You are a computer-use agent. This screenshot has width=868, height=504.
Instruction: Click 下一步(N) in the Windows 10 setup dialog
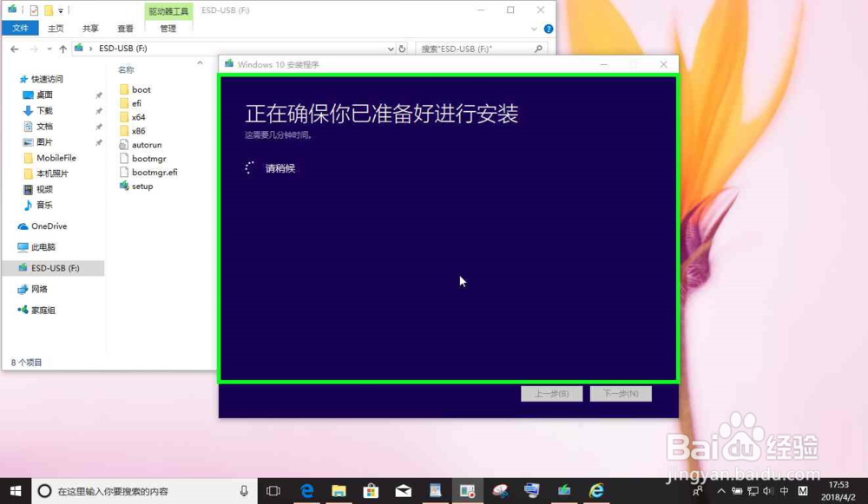(621, 393)
